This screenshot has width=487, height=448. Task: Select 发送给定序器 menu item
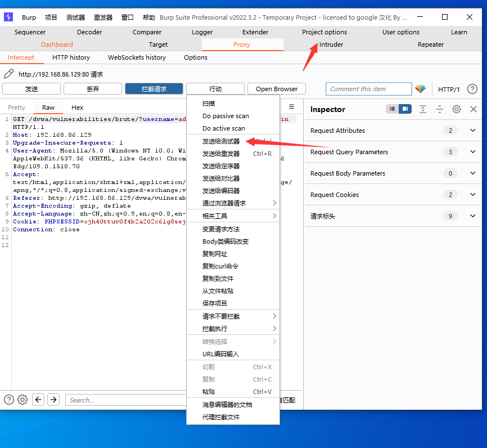click(x=233, y=166)
